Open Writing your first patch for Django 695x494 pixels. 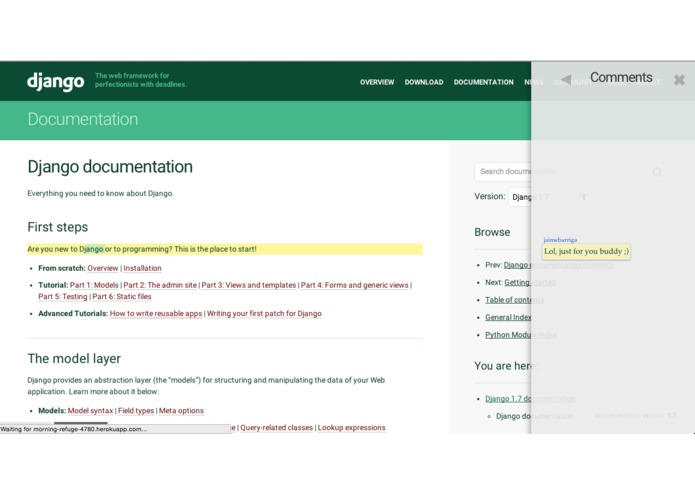click(x=264, y=314)
